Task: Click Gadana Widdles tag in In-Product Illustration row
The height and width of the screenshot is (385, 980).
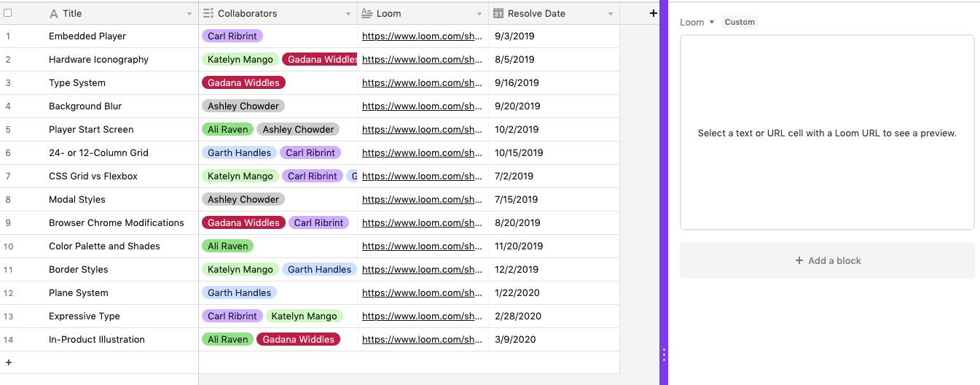Action: (298, 339)
